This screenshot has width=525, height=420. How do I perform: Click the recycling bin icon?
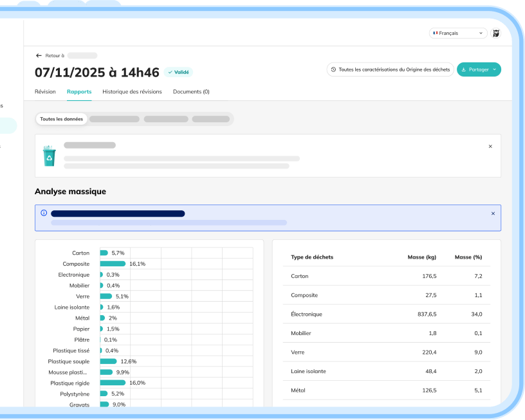[x=49, y=156]
